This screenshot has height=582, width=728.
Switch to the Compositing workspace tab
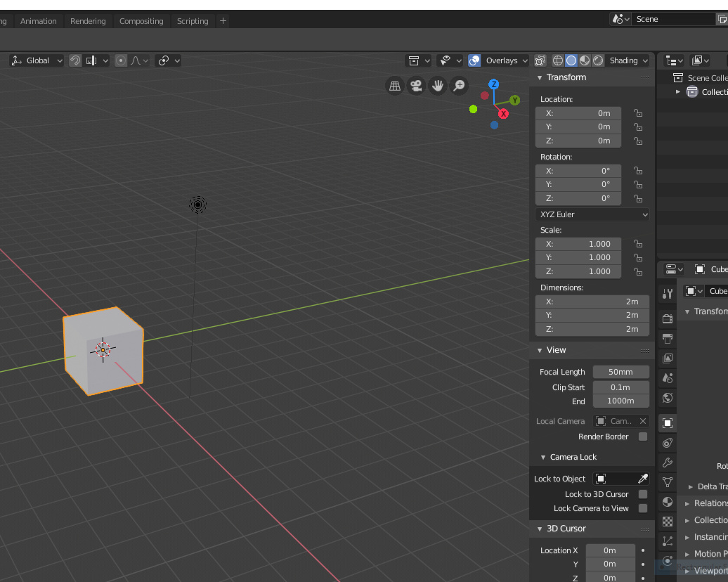pyautogui.click(x=142, y=20)
